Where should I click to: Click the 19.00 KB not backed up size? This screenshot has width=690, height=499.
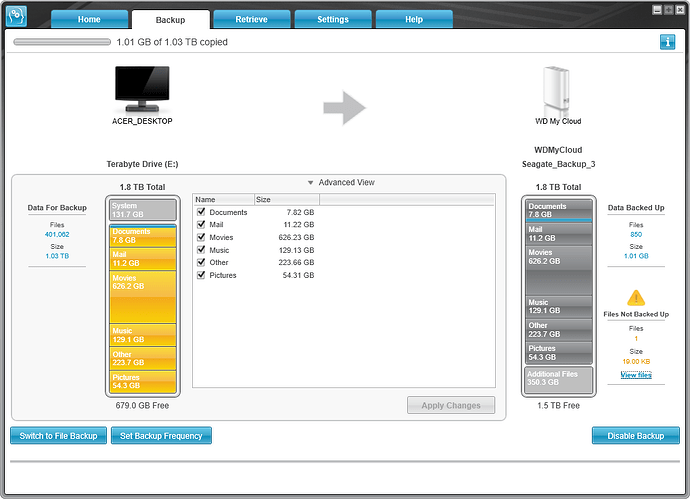636,361
